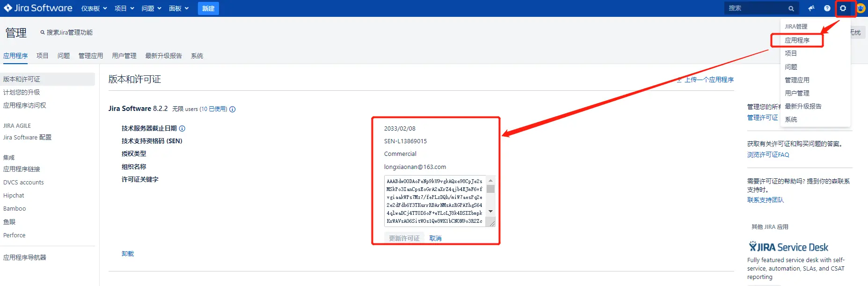Expand the 面板 dropdown menu
The image size is (868, 286).
coord(179,8)
